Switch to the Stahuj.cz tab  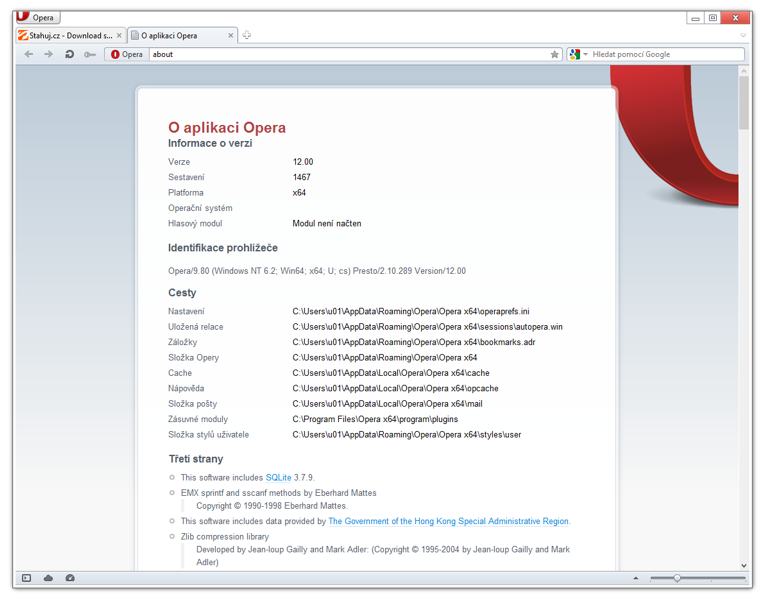click(x=71, y=36)
